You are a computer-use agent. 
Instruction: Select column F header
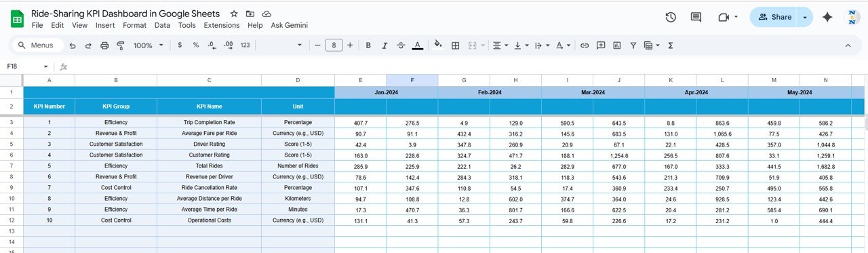point(412,80)
